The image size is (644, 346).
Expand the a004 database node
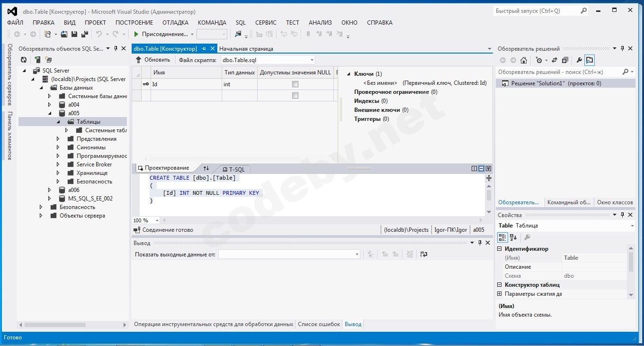[49, 105]
